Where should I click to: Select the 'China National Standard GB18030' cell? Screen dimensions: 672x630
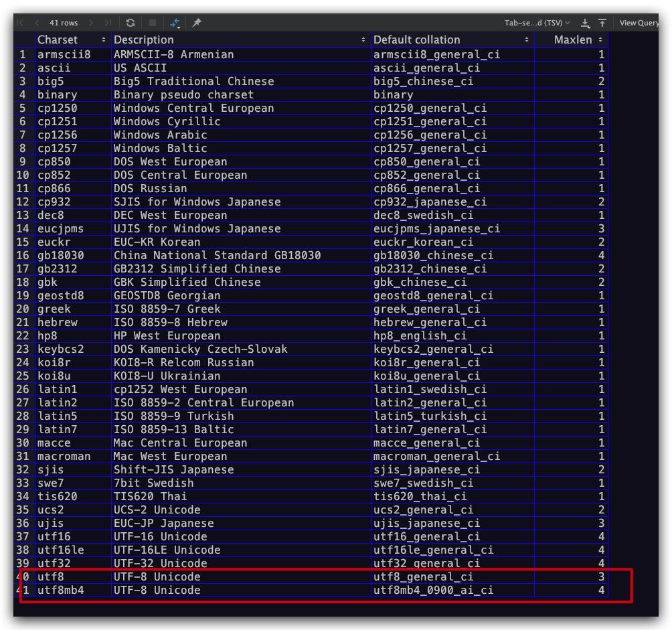[x=241, y=255]
